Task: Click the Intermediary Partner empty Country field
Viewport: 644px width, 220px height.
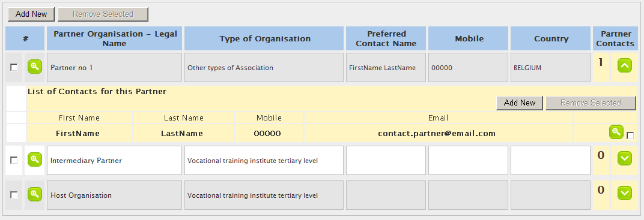Action: point(550,161)
